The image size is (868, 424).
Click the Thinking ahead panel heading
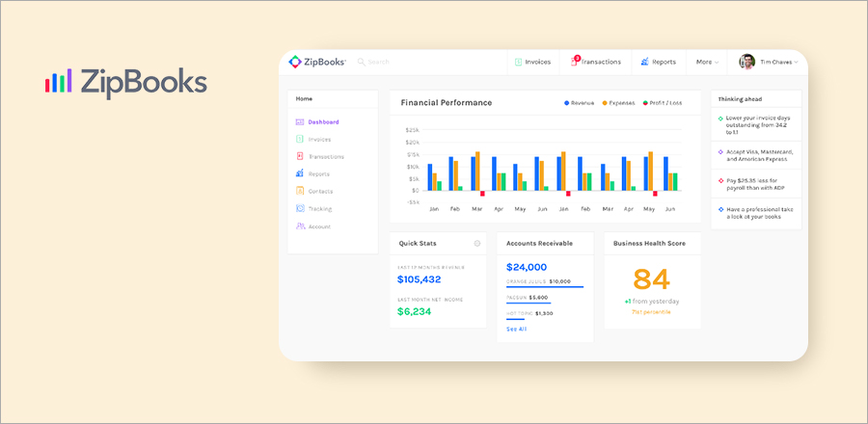(740, 99)
